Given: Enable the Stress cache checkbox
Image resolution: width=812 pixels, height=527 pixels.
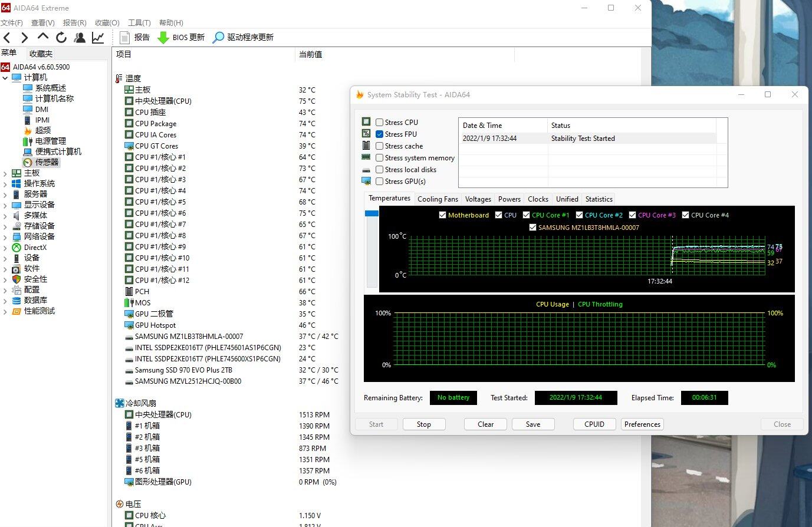Looking at the screenshot, I should 379,146.
